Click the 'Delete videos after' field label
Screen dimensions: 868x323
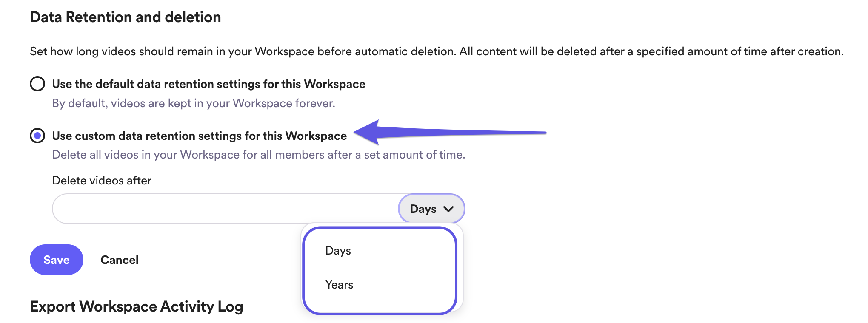102,181
